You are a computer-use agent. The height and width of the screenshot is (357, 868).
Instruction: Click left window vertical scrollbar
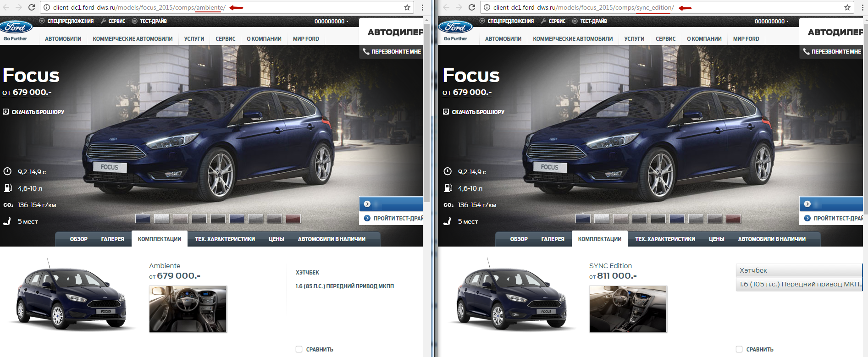(x=426, y=112)
